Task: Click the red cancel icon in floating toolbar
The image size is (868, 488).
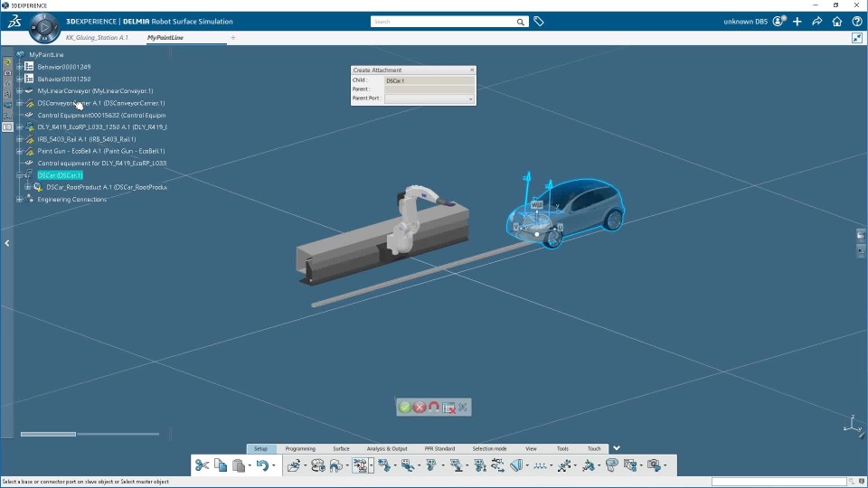Action: click(x=419, y=408)
